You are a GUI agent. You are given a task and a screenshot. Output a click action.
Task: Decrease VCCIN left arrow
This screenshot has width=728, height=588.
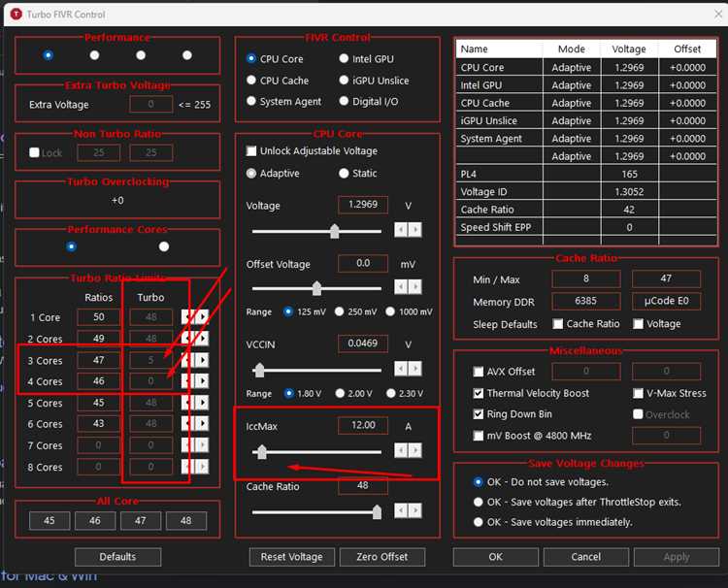coord(401,369)
